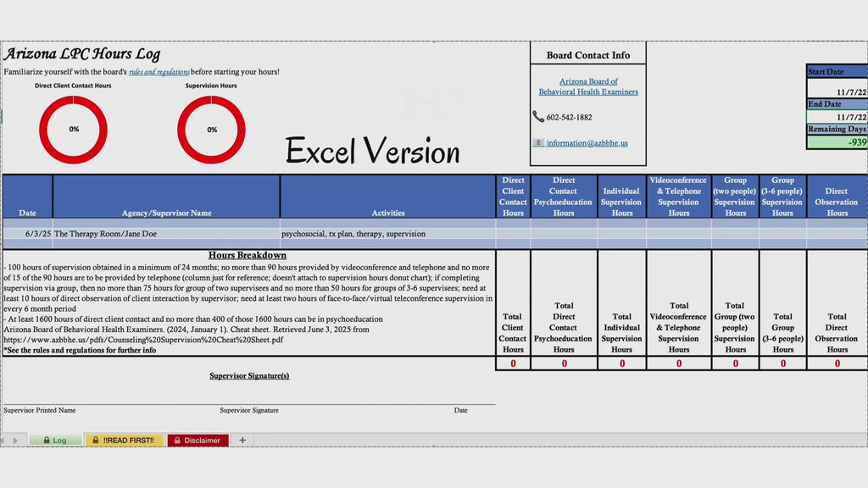Select the Direct Client Contact Hours donut chart

pyautogui.click(x=73, y=130)
